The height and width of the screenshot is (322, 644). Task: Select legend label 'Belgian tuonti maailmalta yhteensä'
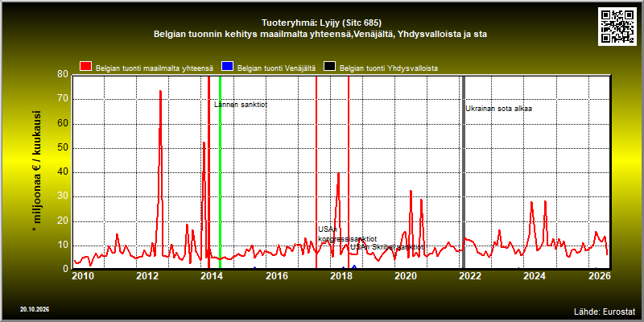click(155, 68)
